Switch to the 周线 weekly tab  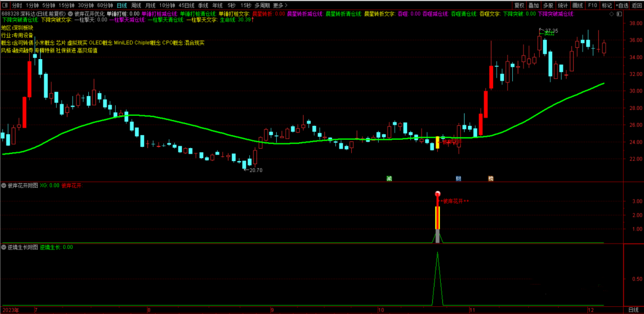[137, 5]
